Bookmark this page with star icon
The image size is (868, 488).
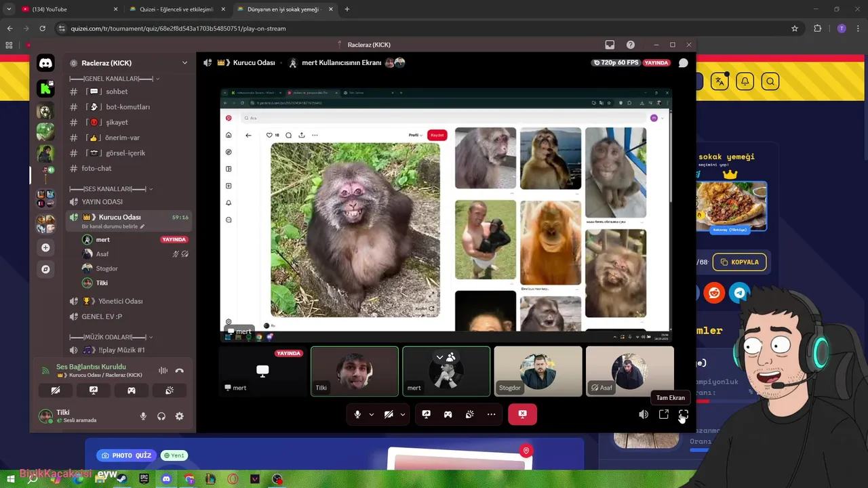tap(795, 28)
